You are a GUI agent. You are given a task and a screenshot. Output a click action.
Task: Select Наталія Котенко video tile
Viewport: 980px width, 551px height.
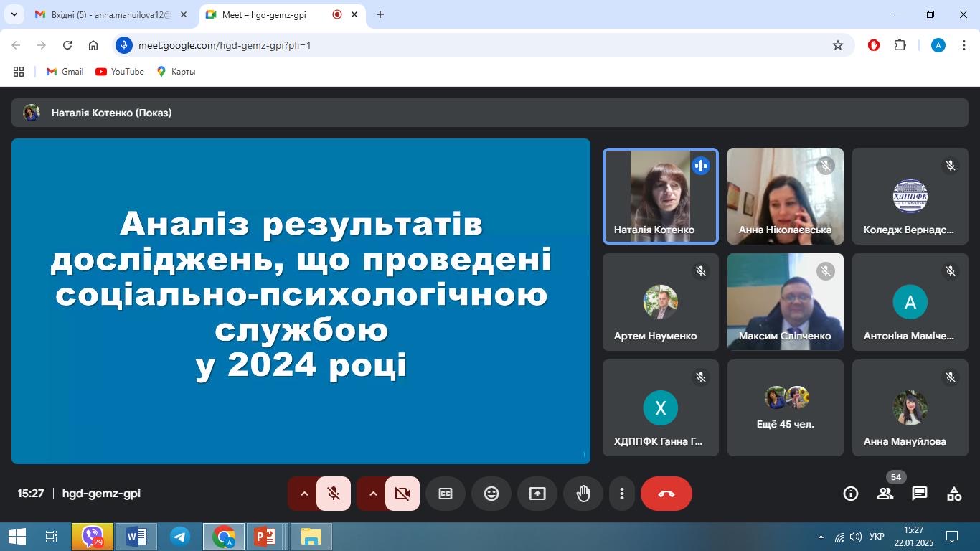[661, 197]
